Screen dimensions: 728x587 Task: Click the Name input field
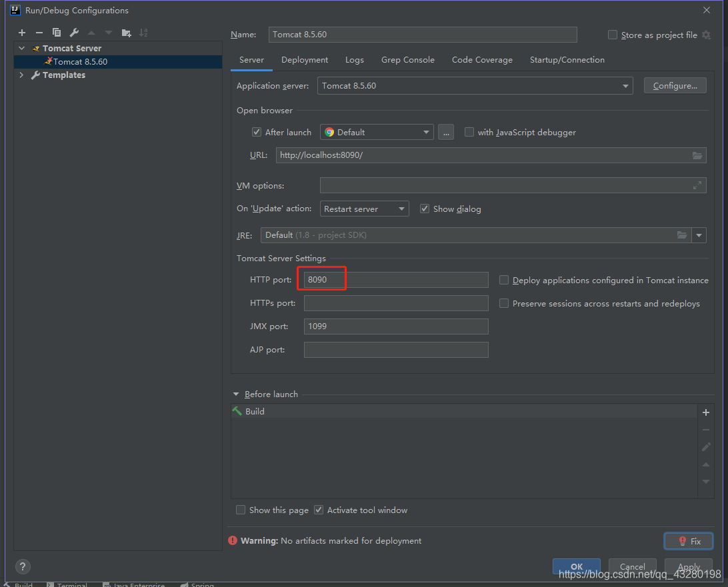pos(423,35)
